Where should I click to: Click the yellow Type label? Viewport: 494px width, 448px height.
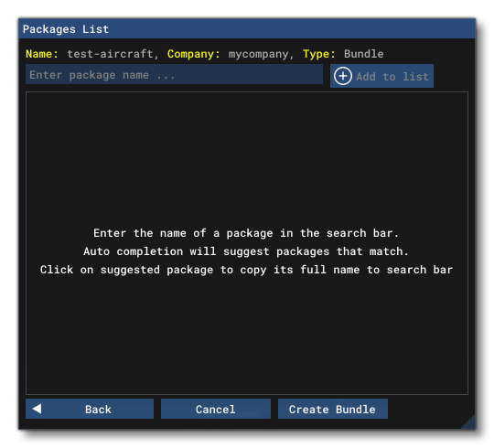click(x=319, y=54)
